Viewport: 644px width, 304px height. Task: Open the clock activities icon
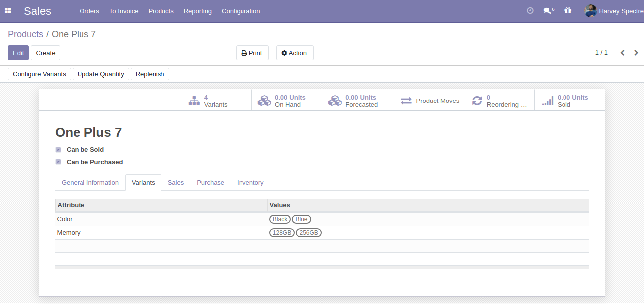coord(530,11)
